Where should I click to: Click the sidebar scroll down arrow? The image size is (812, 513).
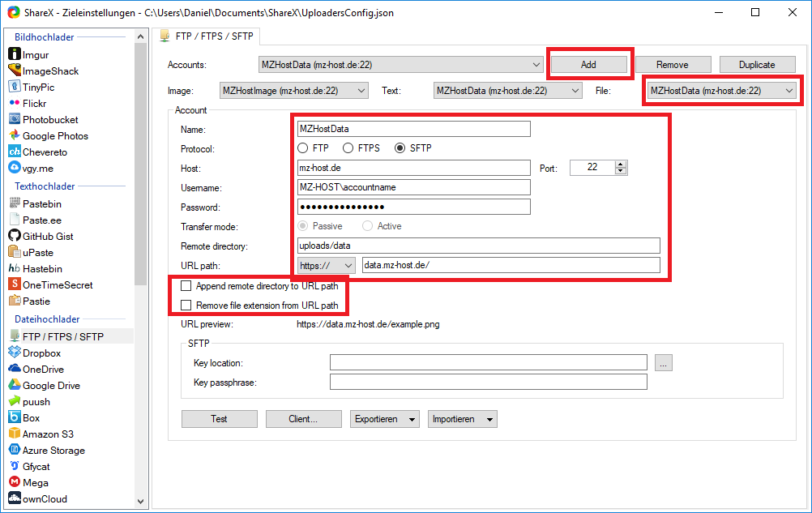coord(140,501)
